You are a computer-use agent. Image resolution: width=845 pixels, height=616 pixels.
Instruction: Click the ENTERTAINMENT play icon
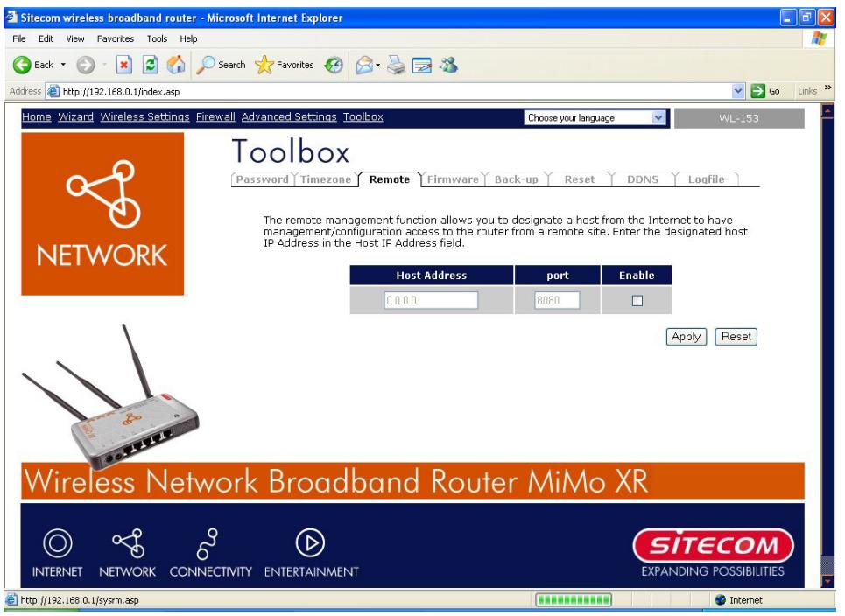click(x=310, y=542)
